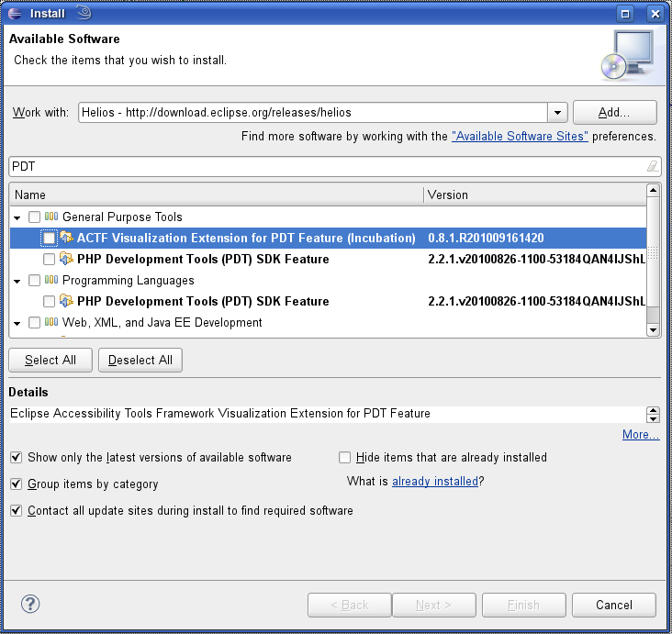Click the General Purpose Tools category icon
Viewport: 672px width, 634px height.
pyautogui.click(x=51, y=217)
